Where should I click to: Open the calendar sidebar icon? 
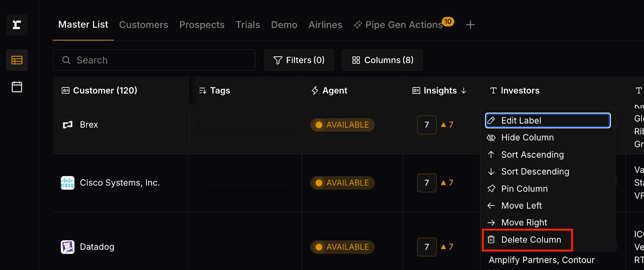17,87
